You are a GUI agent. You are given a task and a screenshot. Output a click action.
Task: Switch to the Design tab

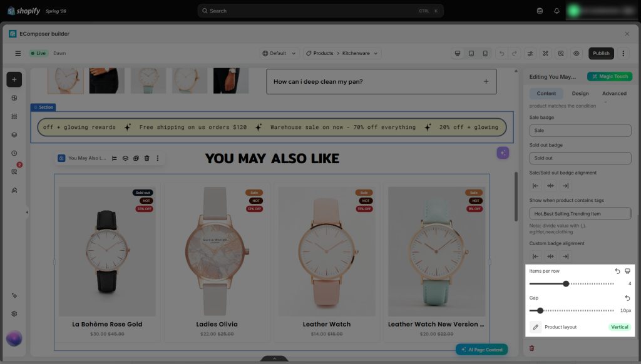[580, 94]
